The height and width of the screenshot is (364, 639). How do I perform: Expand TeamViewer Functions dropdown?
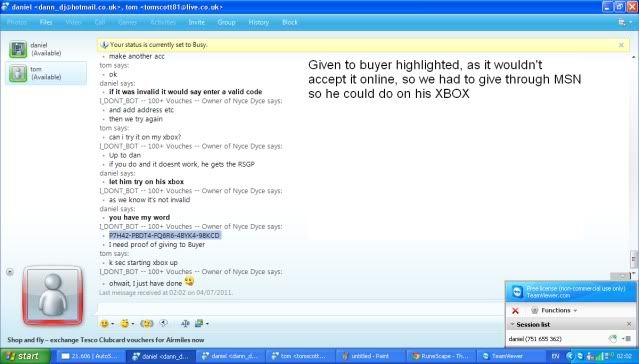(x=555, y=311)
